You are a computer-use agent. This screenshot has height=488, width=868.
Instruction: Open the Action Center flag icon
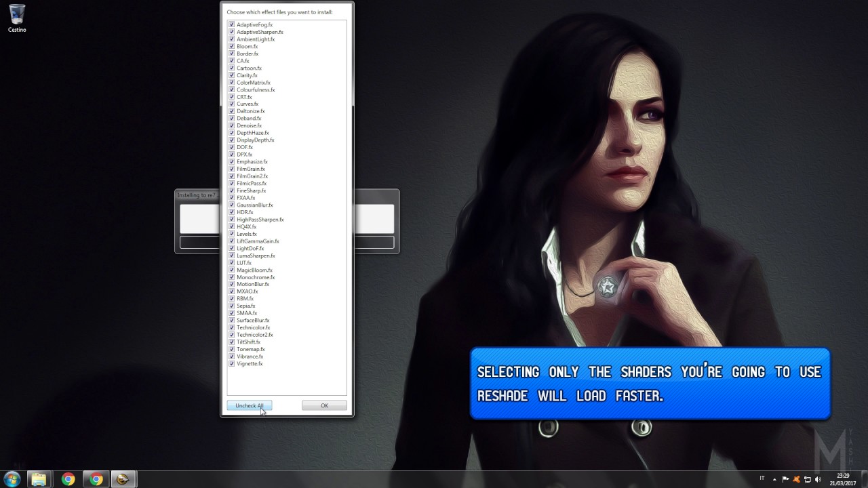tap(786, 479)
